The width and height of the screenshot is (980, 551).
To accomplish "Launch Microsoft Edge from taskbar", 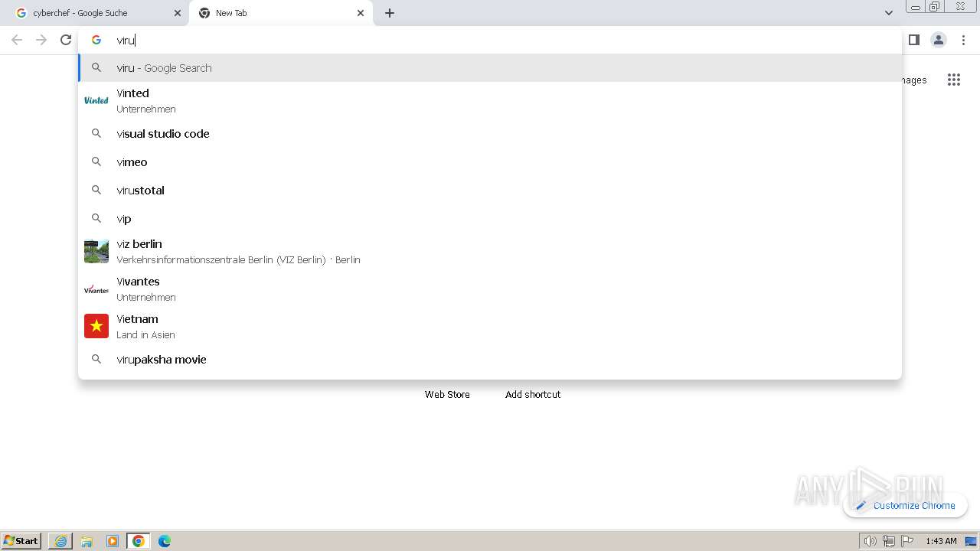I will pos(165,541).
